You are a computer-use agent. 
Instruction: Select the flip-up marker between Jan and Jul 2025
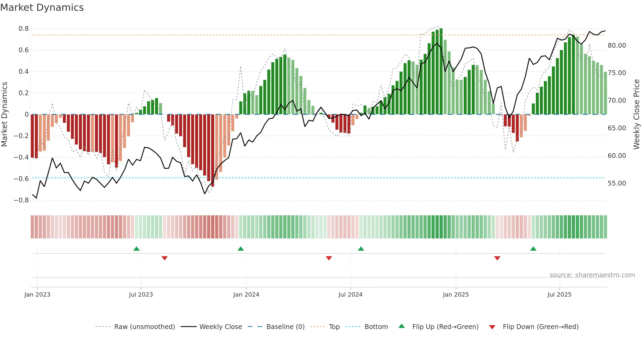533,249
